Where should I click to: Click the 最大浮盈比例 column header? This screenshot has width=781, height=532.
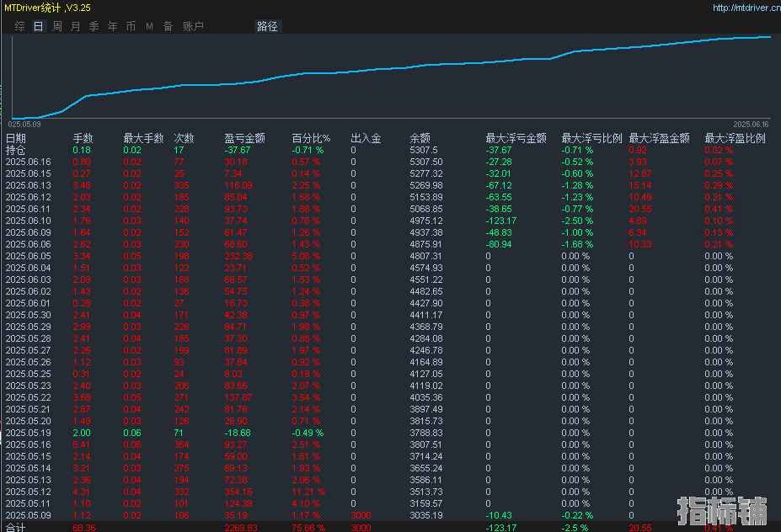pos(735,138)
